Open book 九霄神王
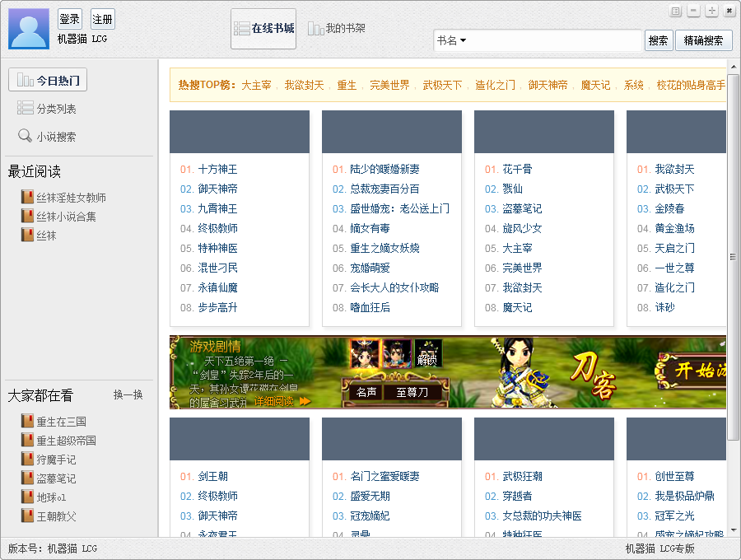This screenshot has height=560, width=741. (217, 209)
